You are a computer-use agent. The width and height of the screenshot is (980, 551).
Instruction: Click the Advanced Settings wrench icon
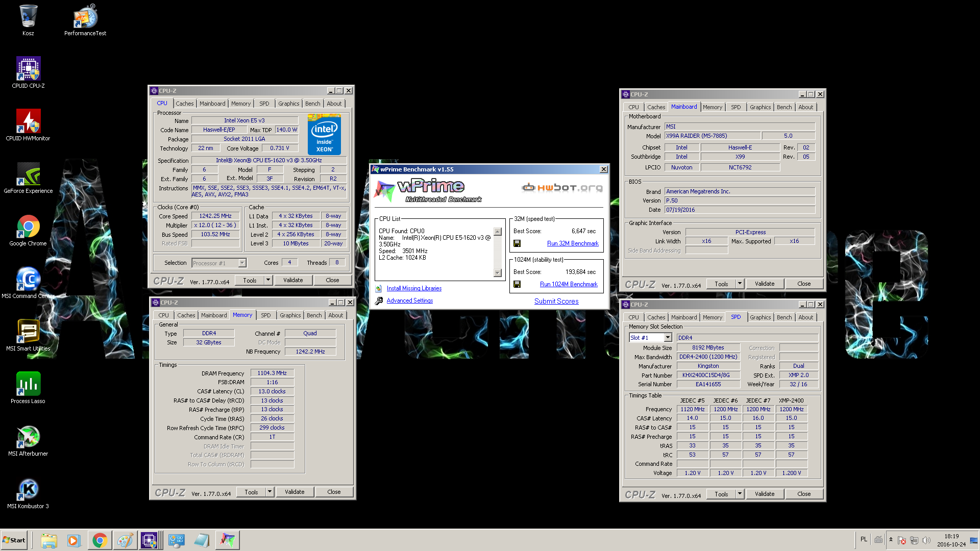click(x=379, y=301)
